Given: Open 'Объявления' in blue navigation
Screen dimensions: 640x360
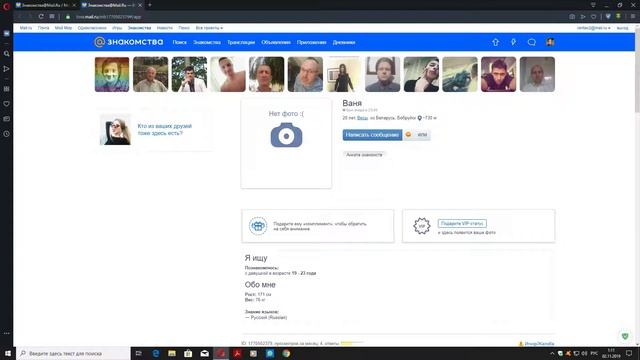Looking at the screenshot, I should click(x=276, y=42).
